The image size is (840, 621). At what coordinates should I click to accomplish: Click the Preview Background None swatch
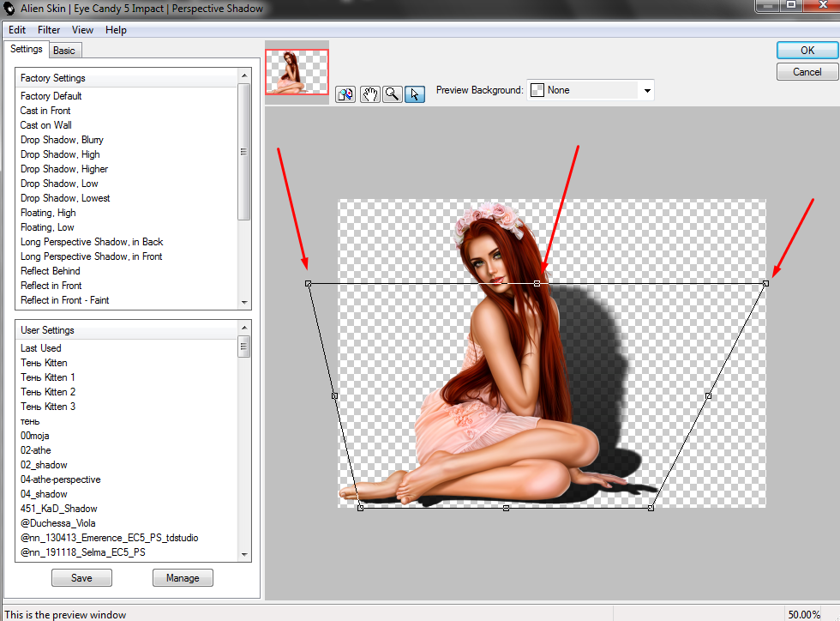[537, 90]
